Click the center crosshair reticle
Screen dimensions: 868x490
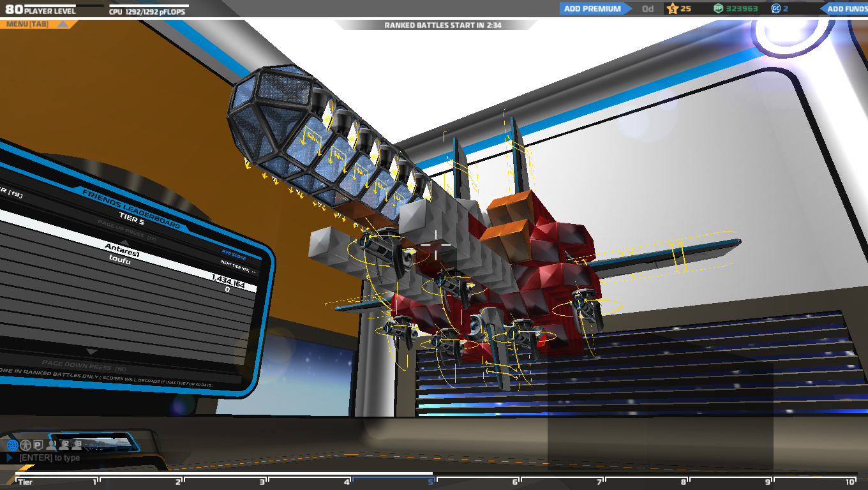point(437,246)
